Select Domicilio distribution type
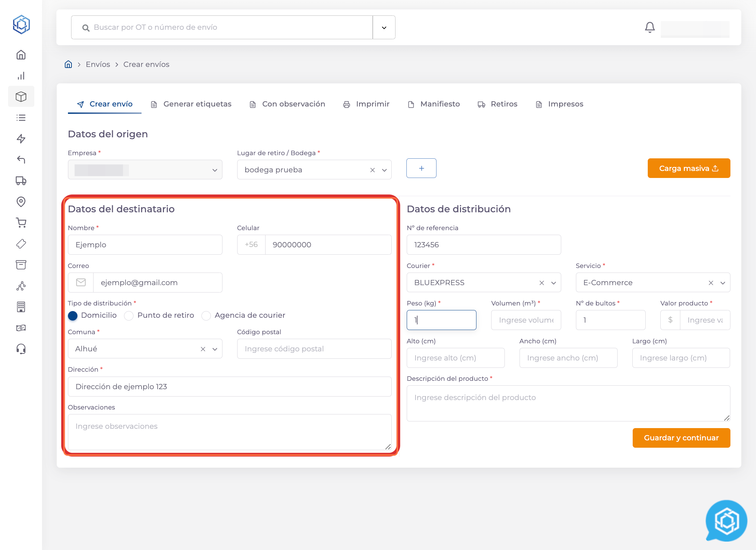Viewport: 756px width, 550px height. [73, 316]
